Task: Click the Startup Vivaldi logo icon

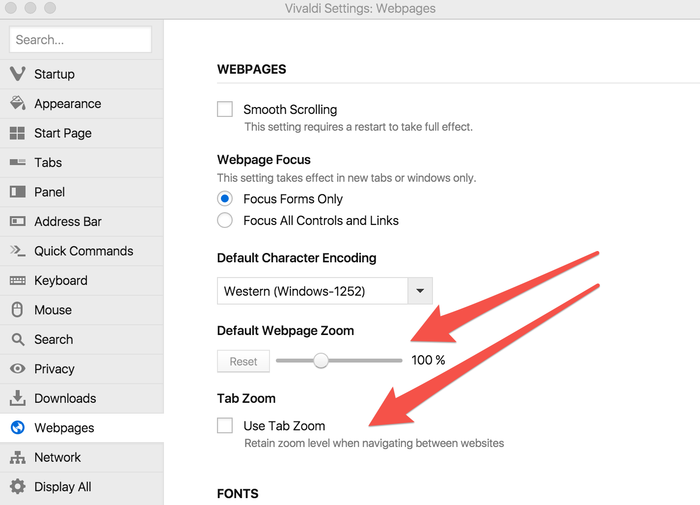Action: click(17, 74)
